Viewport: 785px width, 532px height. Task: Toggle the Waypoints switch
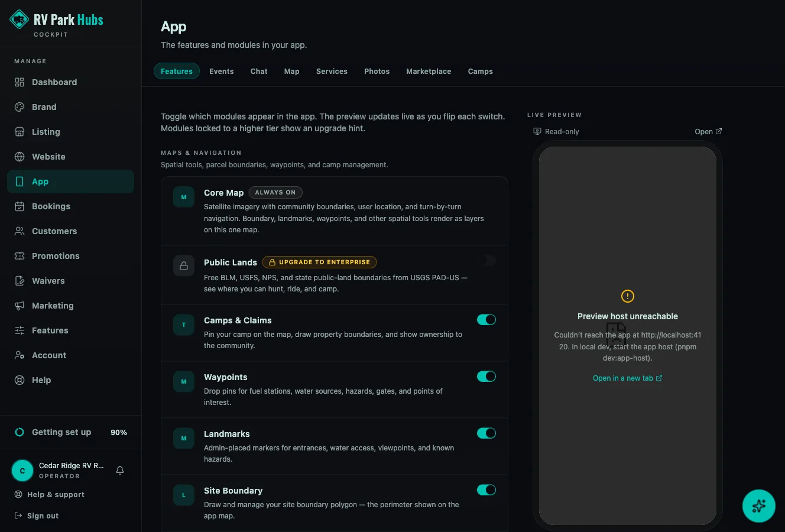[486, 377]
